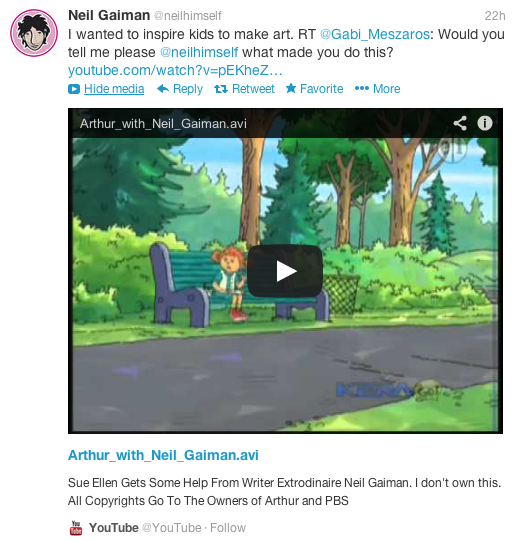
Task: Click the @YouTube handle
Action: coord(172,528)
